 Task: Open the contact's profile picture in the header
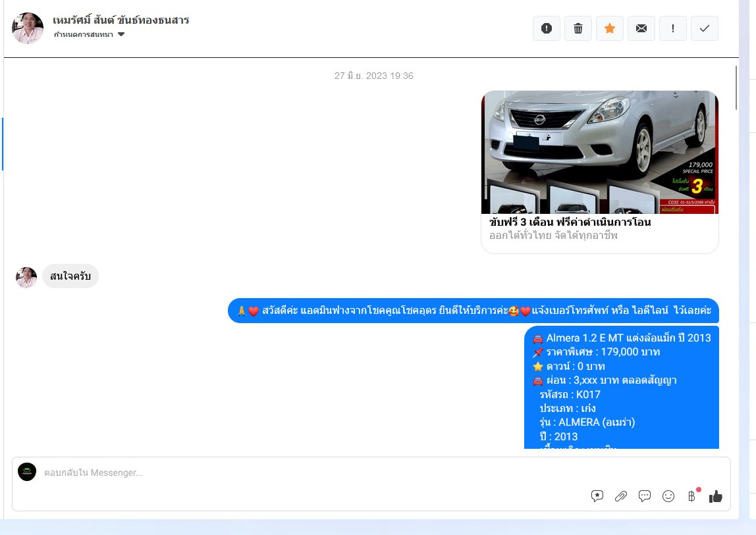[x=28, y=28]
